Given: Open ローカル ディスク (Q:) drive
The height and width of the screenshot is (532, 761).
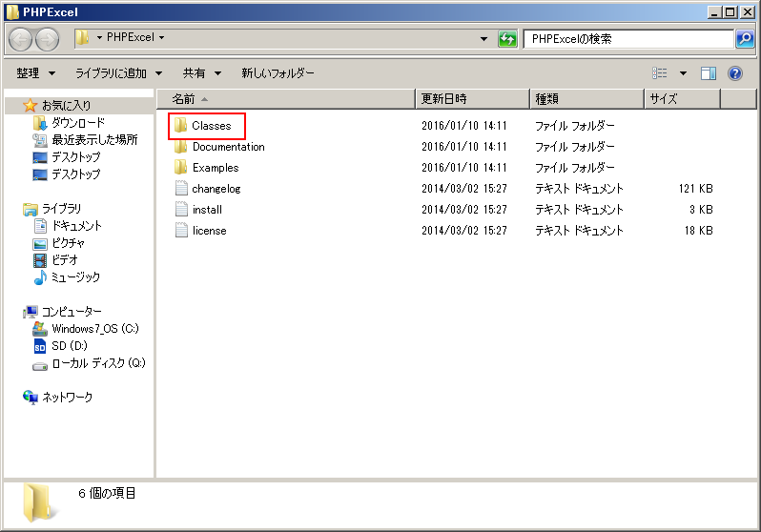Looking at the screenshot, I should pyautogui.click(x=98, y=363).
